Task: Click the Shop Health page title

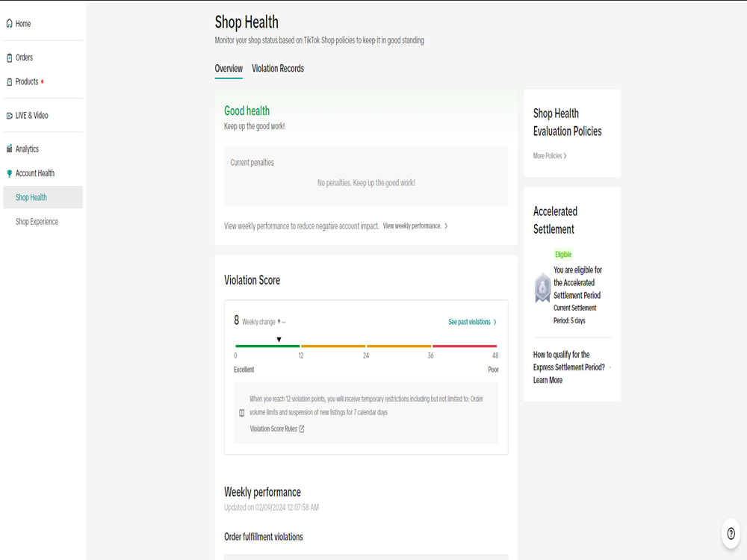Action: pos(247,22)
